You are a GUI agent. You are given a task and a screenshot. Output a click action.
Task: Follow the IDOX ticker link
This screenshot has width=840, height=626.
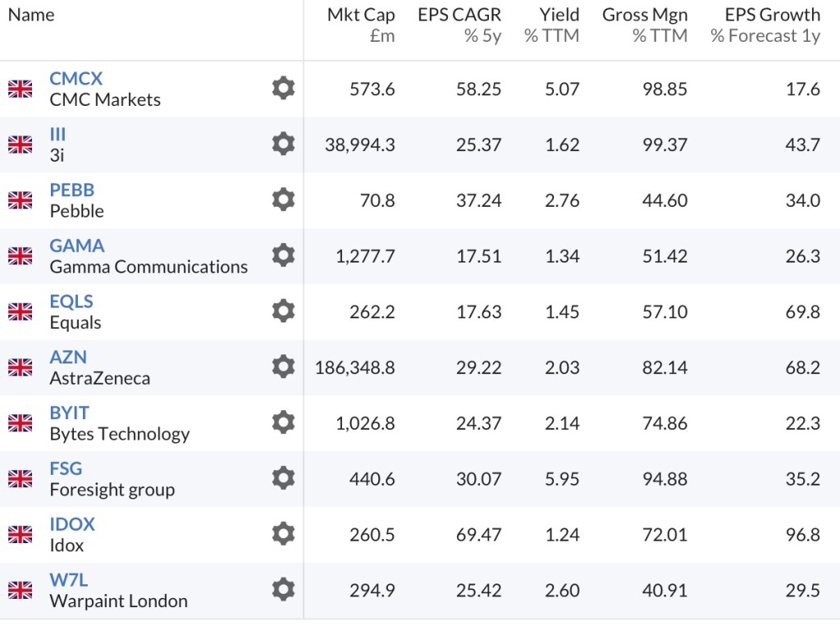(x=72, y=524)
